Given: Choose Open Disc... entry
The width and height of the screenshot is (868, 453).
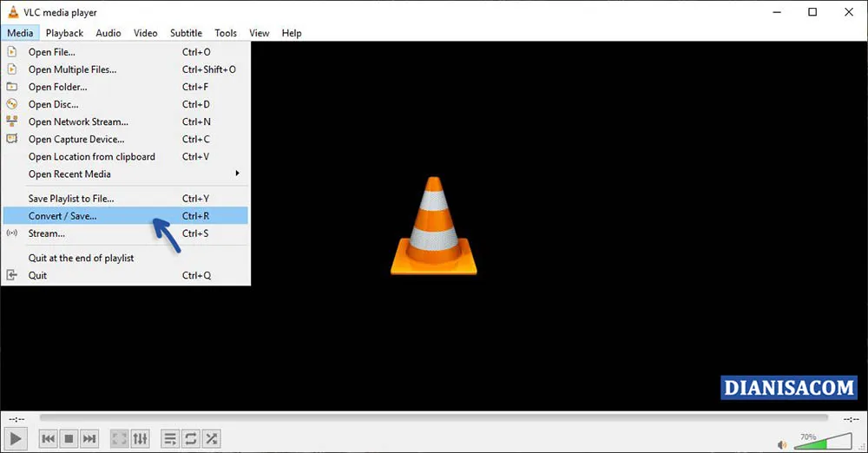Looking at the screenshot, I should click(x=126, y=104).
